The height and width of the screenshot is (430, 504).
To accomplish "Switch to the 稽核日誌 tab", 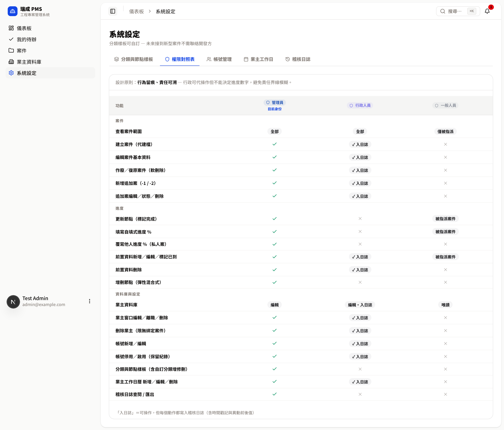I will 298,59.
